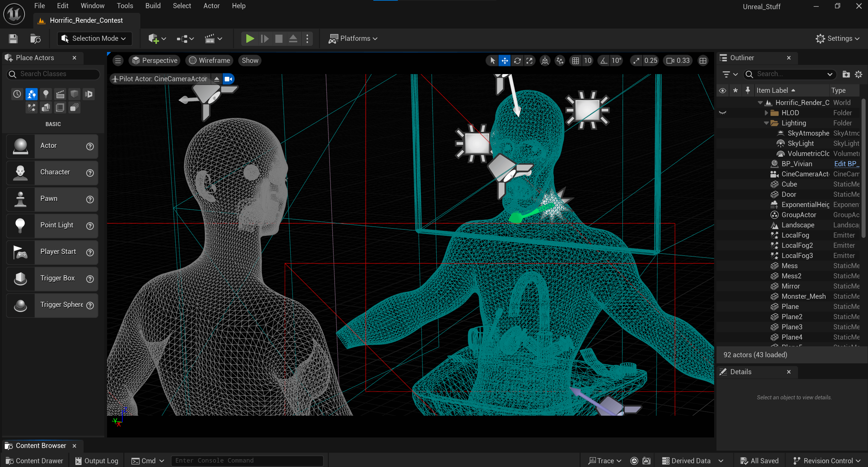Select the Cinematic clapperboard category icon

point(60,94)
